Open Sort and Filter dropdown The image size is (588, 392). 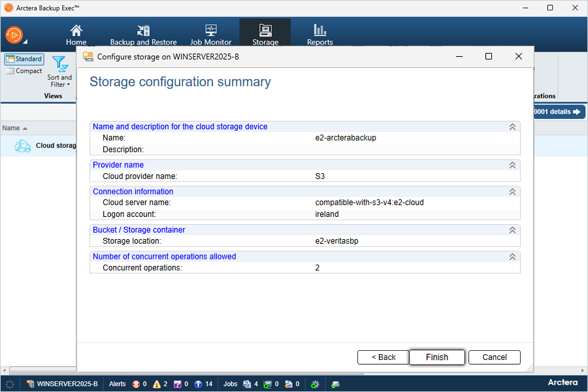coord(59,73)
